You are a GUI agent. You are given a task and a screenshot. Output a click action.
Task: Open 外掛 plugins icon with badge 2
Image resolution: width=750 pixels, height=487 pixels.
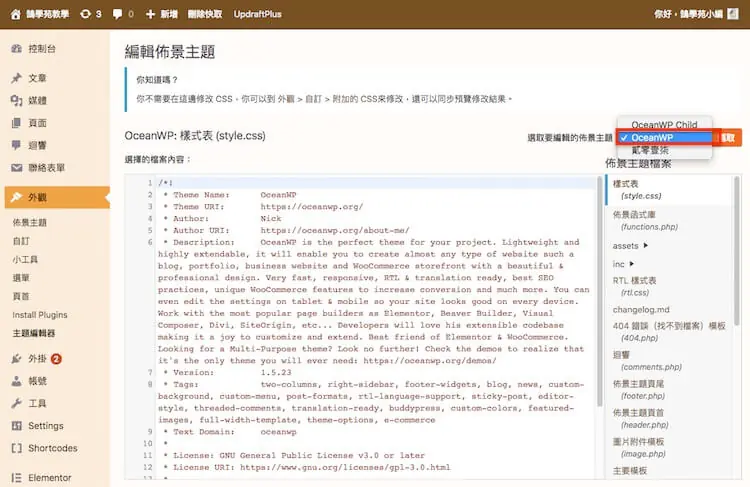(x=16, y=358)
